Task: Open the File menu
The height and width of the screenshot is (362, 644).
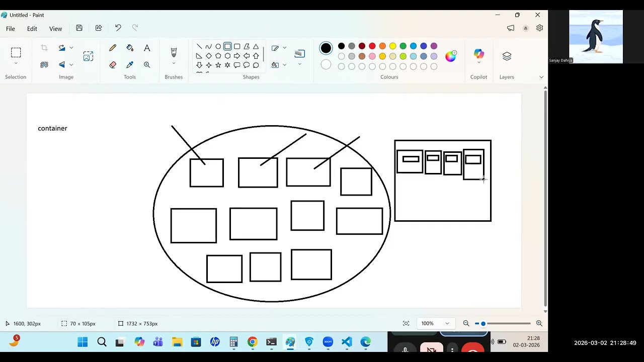Action: 11,29
